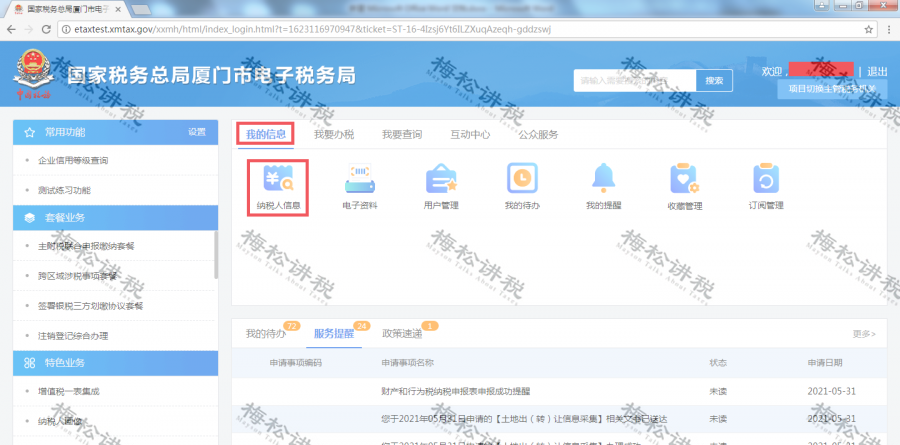Screen dimensions: 900x445
Task: Open 财产和行为税纳税申报表申报成功提醒 row
Action: click(560, 392)
